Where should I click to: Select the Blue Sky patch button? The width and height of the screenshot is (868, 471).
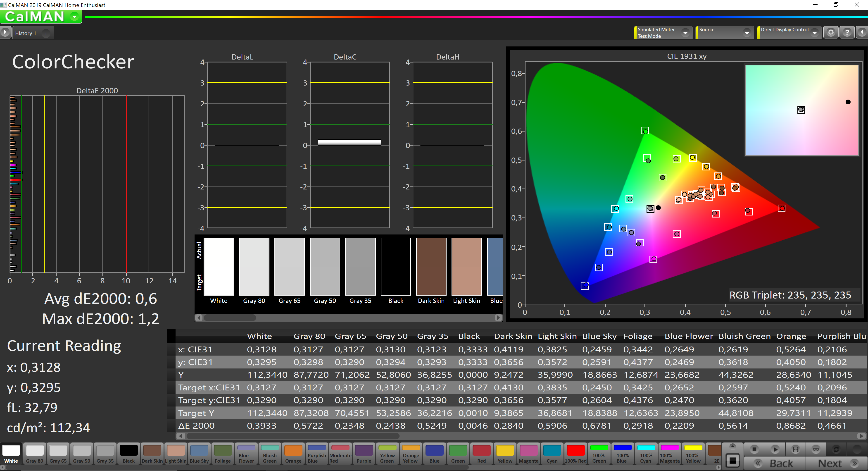[x=199, y=454]
